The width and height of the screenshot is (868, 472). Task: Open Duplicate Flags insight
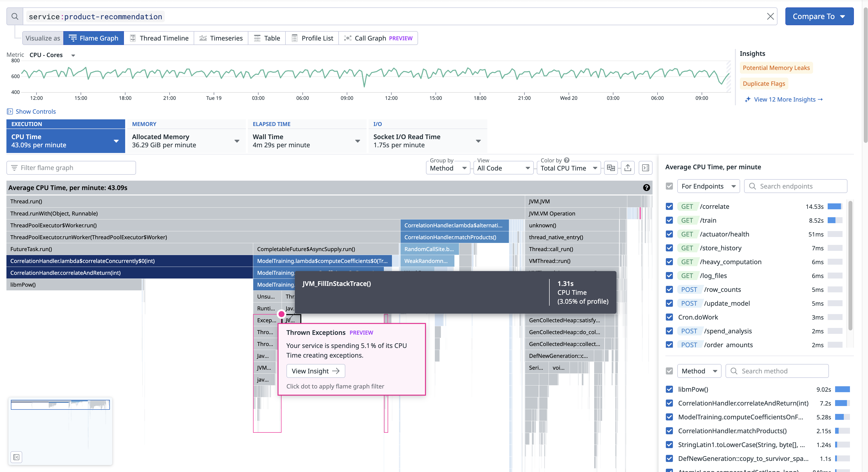pyautogui.click(x=764, y=84)
